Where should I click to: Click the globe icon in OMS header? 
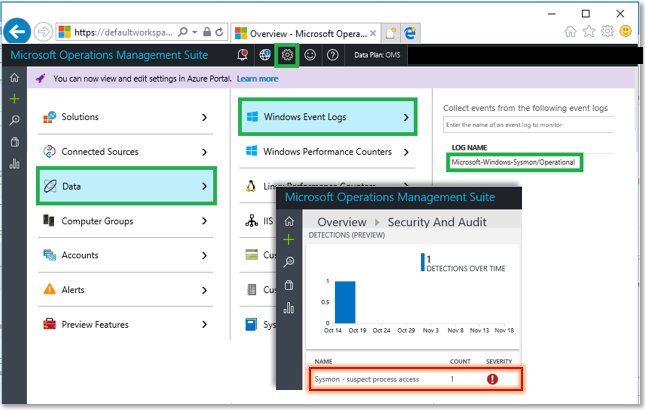265,54
